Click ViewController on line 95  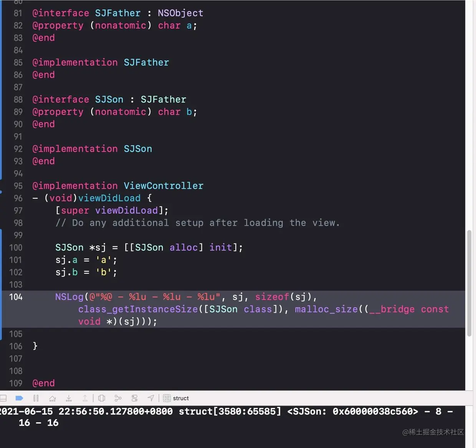tap(164, 186)
